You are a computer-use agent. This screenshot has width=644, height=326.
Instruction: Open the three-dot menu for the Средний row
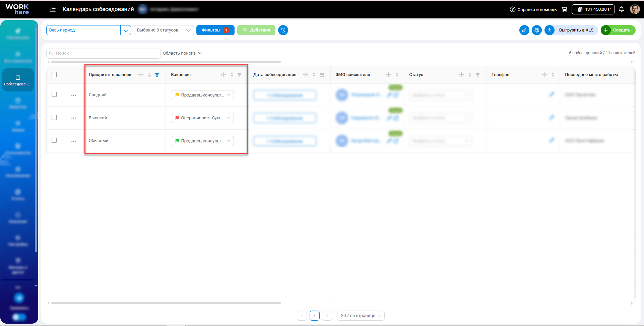74,95
